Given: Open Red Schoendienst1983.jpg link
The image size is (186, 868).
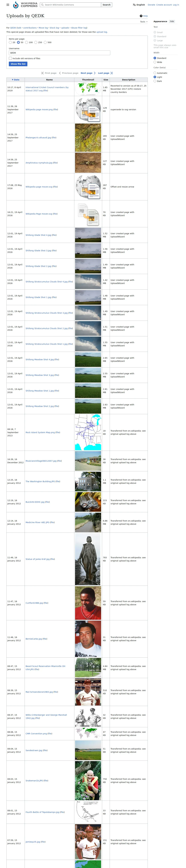Looking at the screenshot, I should click(39, 692).
